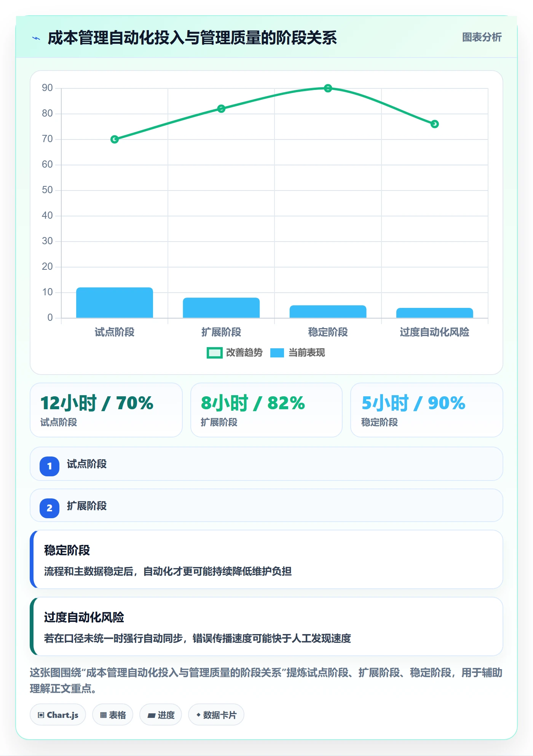Click the 12小时 / 70% stat value
533x756 pixels.
click(x=97, y=403)
